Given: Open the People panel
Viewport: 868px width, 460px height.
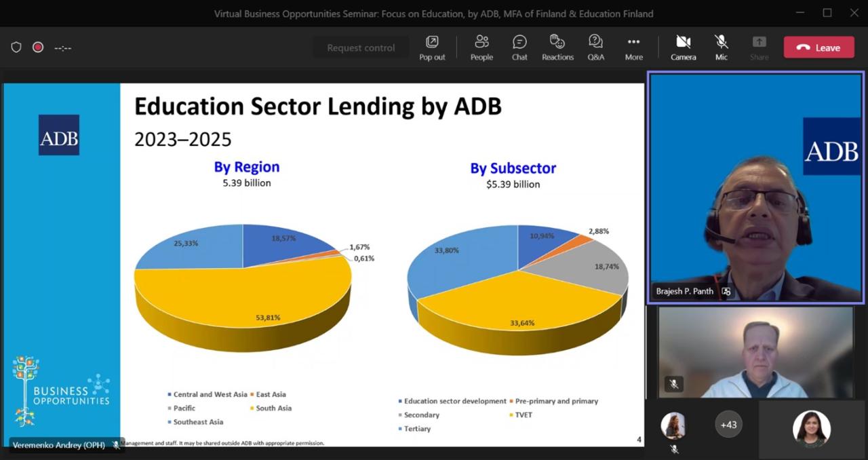Looking at the screenshot, I should pos(481,47).
